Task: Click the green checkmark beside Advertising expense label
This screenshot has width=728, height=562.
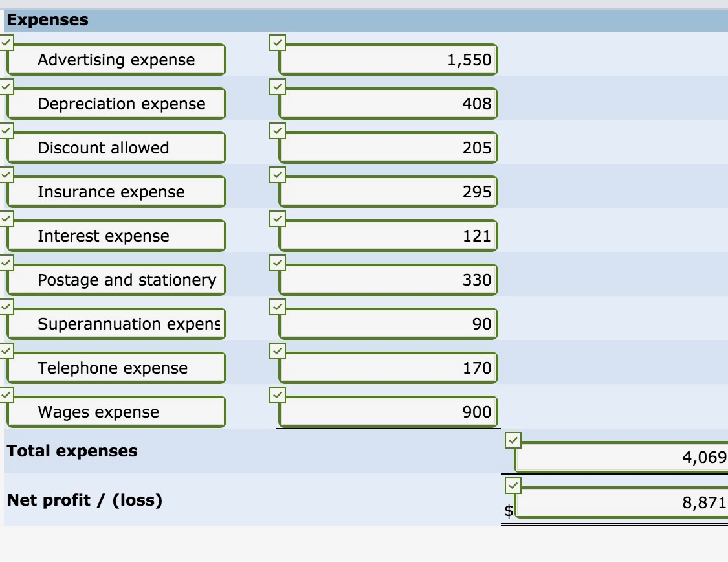Action: [6, 43]
